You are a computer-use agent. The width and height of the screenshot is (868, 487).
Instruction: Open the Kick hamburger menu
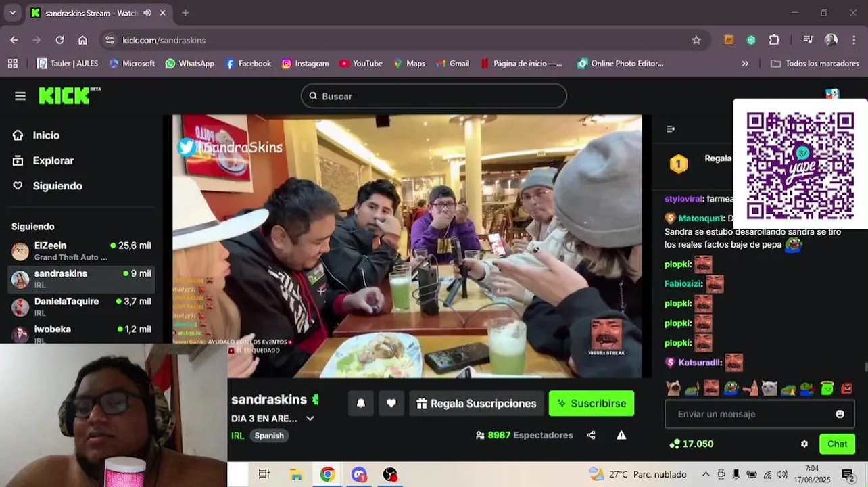(x=20, y=96)
